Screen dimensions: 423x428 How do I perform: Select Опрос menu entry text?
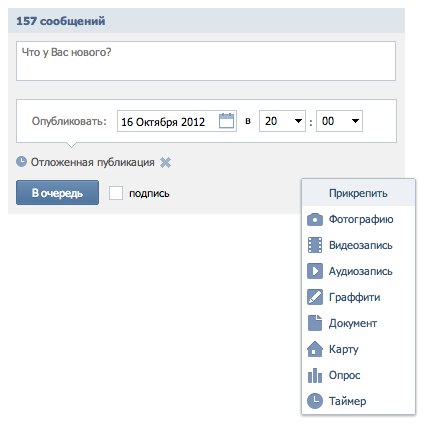coord(345,375)
